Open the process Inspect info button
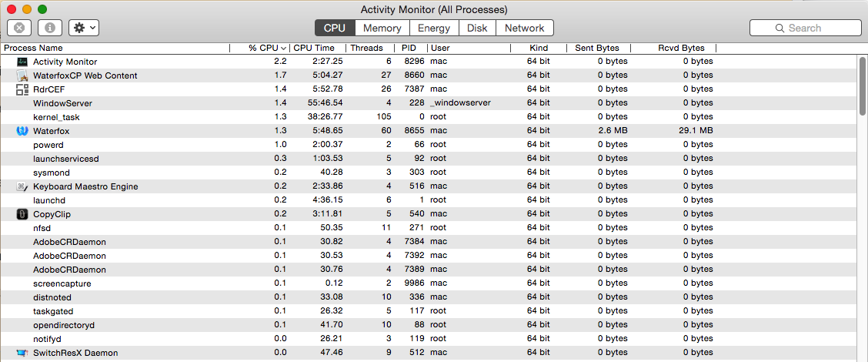The image size is (868, 362). point(50,28)
